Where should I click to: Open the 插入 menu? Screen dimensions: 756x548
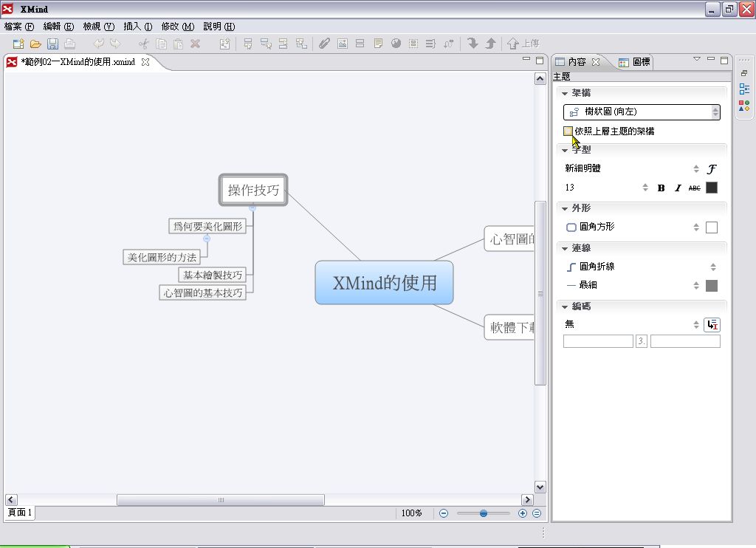tap(138, 27)
